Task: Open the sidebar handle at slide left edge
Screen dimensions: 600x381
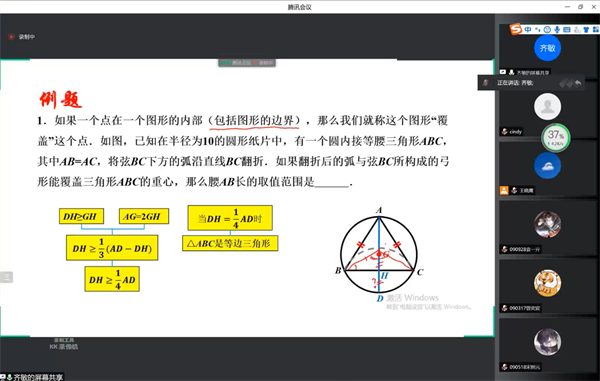Action: [6, 277]
